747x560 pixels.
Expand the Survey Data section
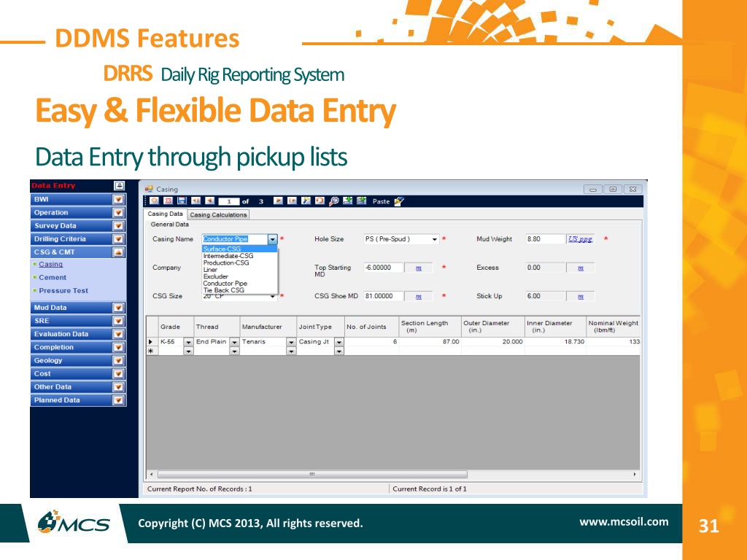point(118,226)
